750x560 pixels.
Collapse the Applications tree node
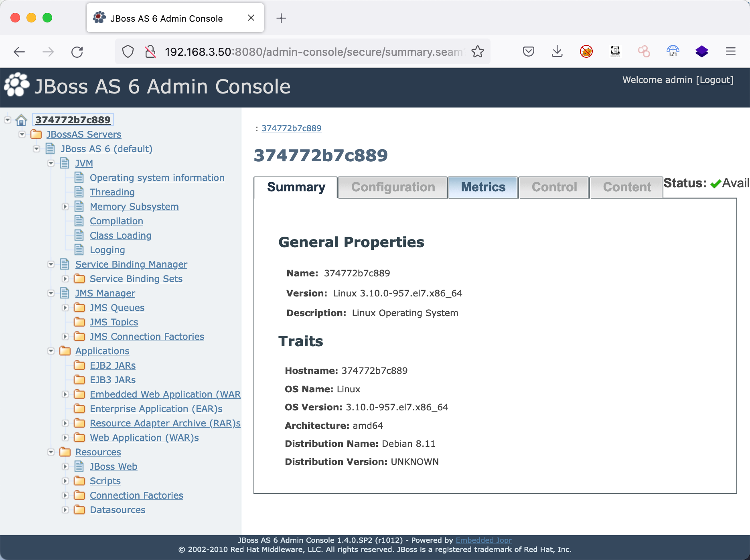(51, 351)
